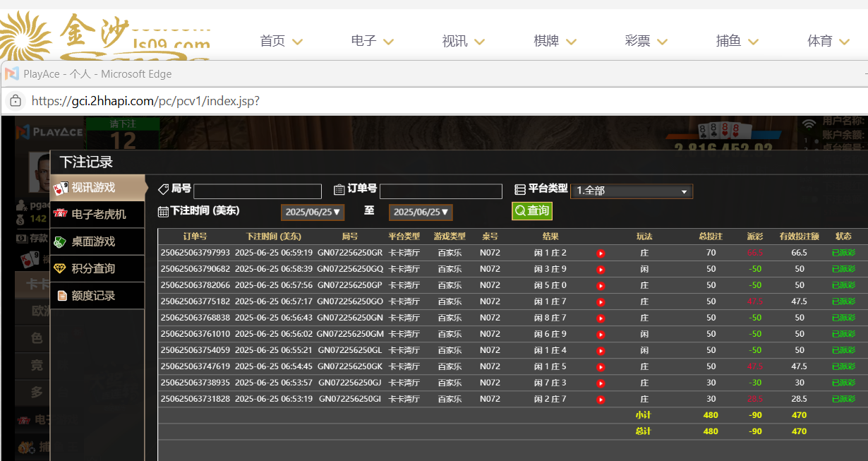Select the 桌面游戏 sidebar tab
Screen dimensions: 868x461
(92, 241)
